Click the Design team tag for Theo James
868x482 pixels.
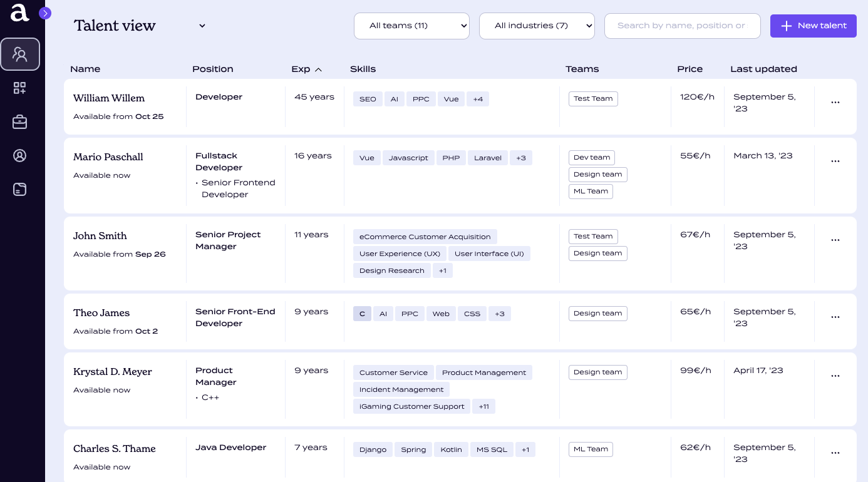click(x=598, y=313)
